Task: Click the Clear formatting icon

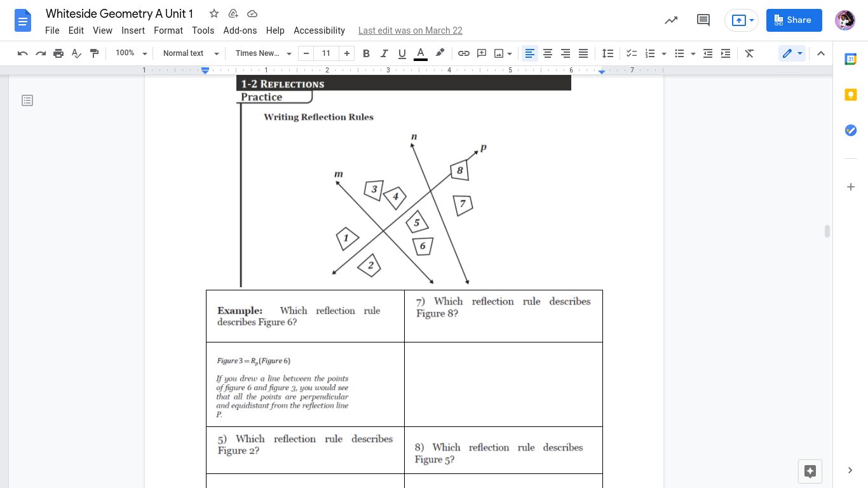Action: tap(749, 53)
